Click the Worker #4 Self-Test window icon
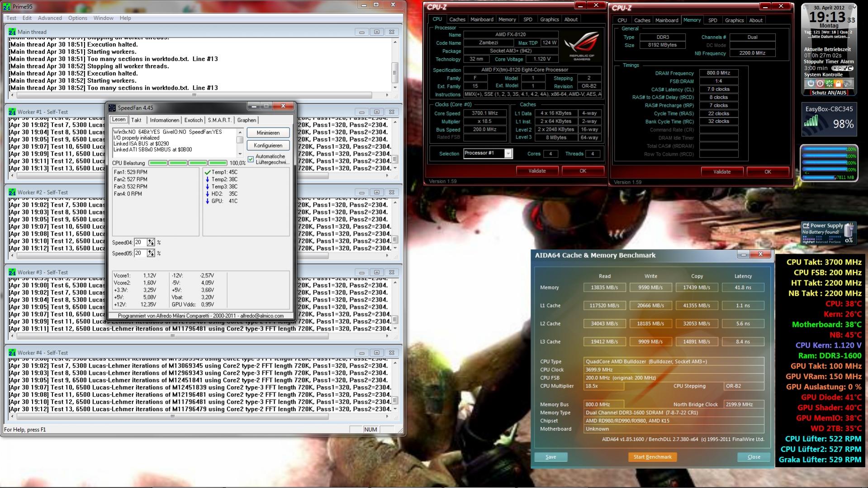Image resolution: width=868 pixels, height=488 pixels. [12, 353]
